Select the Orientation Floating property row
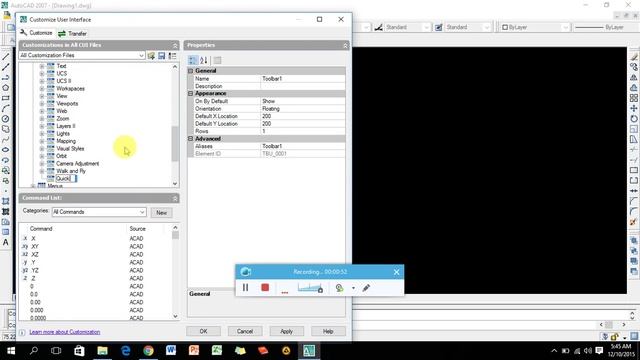640x360 pixels. (x=266, y=109)
